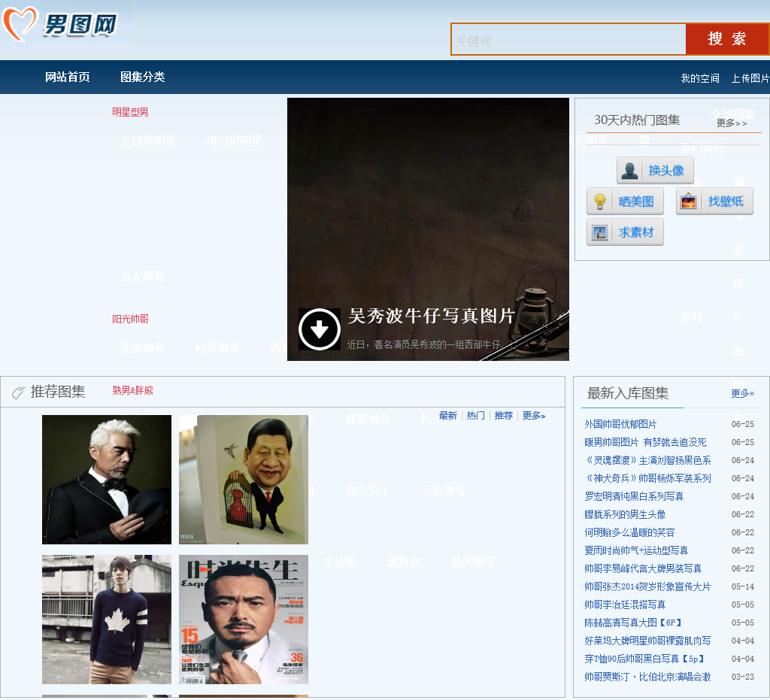
Task: Select the 推荐 filter tab
Action: pyautogui.click(x=503, y=416)
